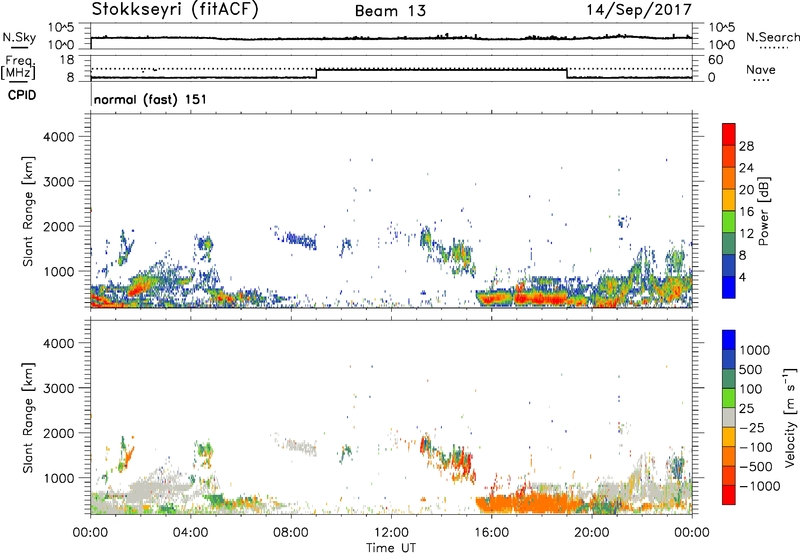Click the '-1000' label on the velocity colorbar
This screenshot has height=554, width=800.
pyautogui.click(x=759, y=486)
